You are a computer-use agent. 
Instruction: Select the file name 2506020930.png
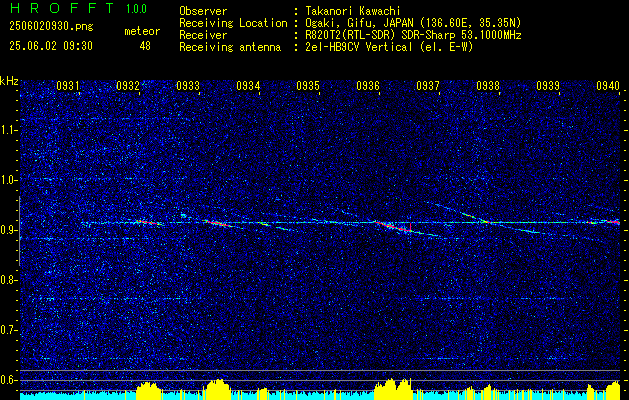coord(51,27)
